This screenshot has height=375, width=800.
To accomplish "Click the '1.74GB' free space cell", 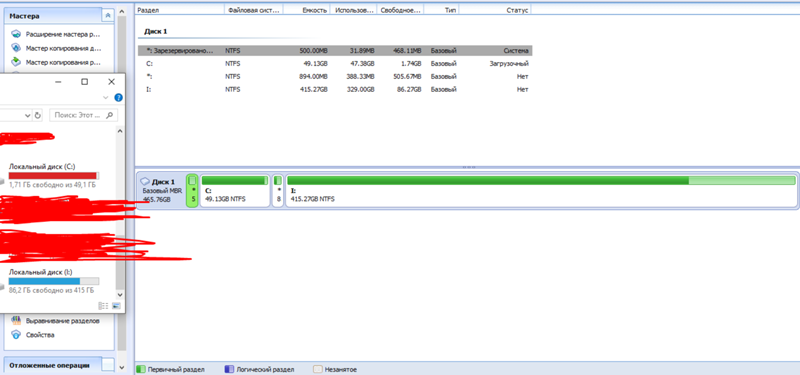I will pyautogui.click(x=412, y=64).
